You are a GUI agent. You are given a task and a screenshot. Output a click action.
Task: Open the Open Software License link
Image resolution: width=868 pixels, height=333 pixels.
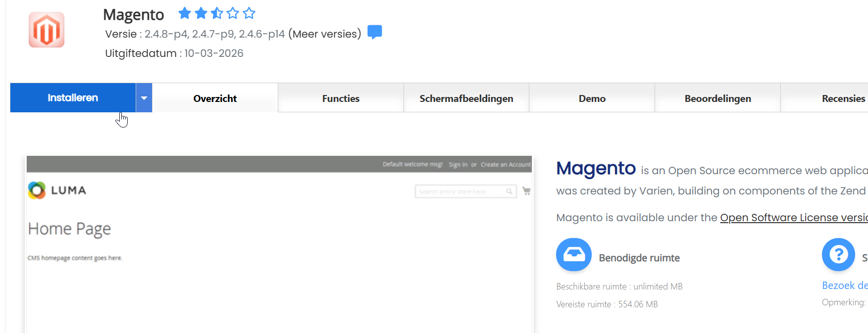tap(794, 218)
